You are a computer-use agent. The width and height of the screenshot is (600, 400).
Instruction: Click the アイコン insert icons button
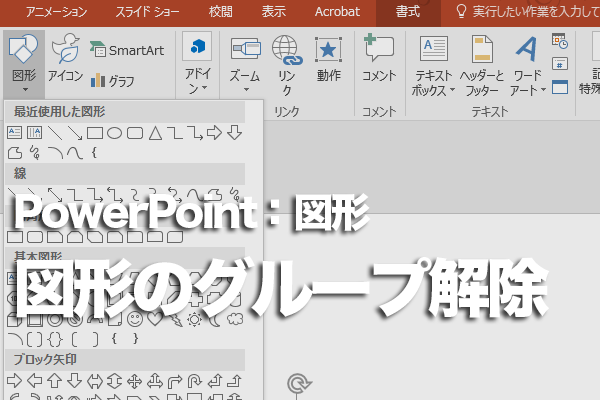[65, 58]
